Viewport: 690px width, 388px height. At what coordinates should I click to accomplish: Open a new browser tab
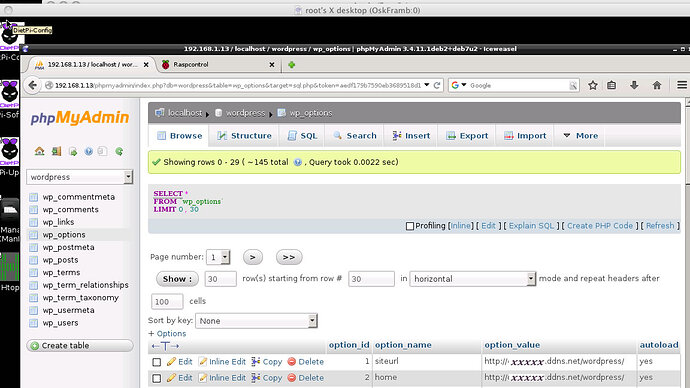coord(291,65)
